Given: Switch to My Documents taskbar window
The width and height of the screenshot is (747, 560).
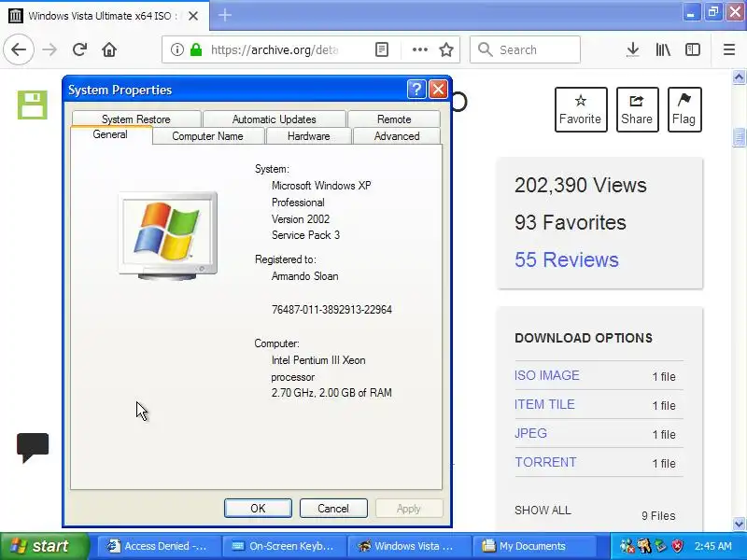Looking at the screenshot, I should 533,546.
